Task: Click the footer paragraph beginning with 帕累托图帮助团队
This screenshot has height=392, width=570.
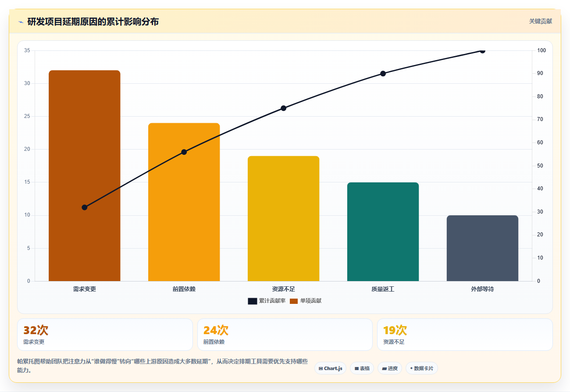Action: click(x=162, y=366)
